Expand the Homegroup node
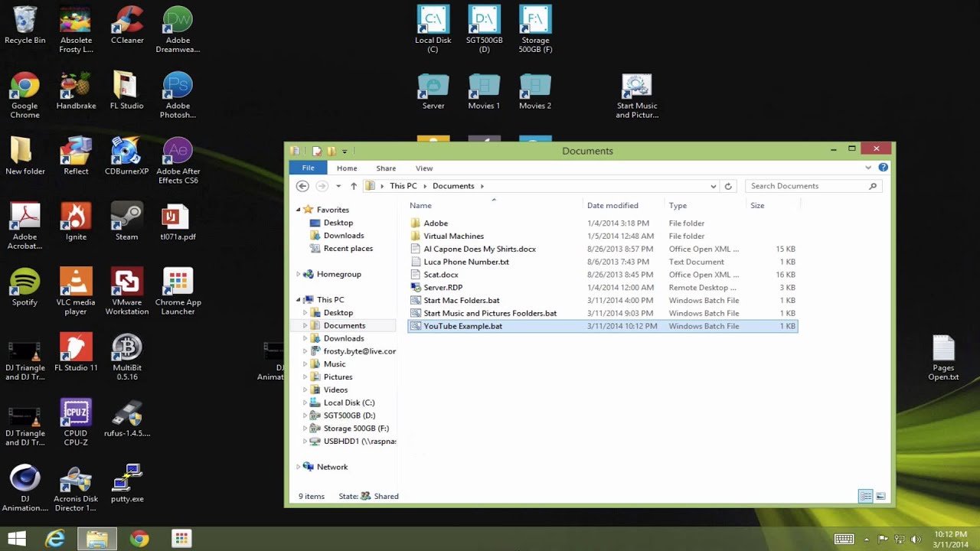980x551 pixels. tap(299, 274)
